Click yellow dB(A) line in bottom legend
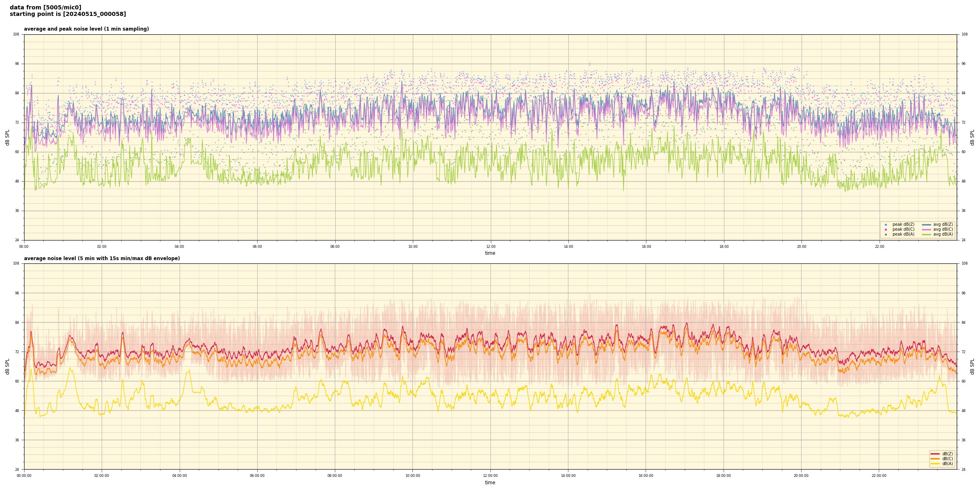 [x=935, y=463]
